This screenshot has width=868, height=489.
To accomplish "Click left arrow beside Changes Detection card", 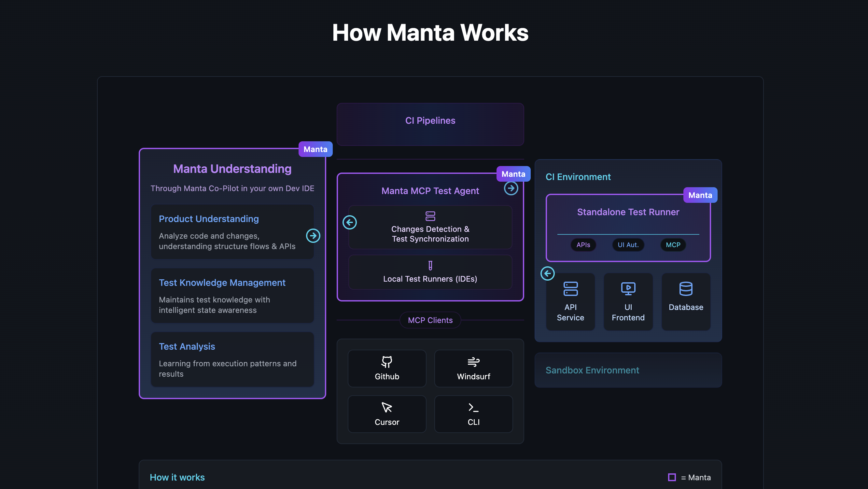I will click(349, 222).
